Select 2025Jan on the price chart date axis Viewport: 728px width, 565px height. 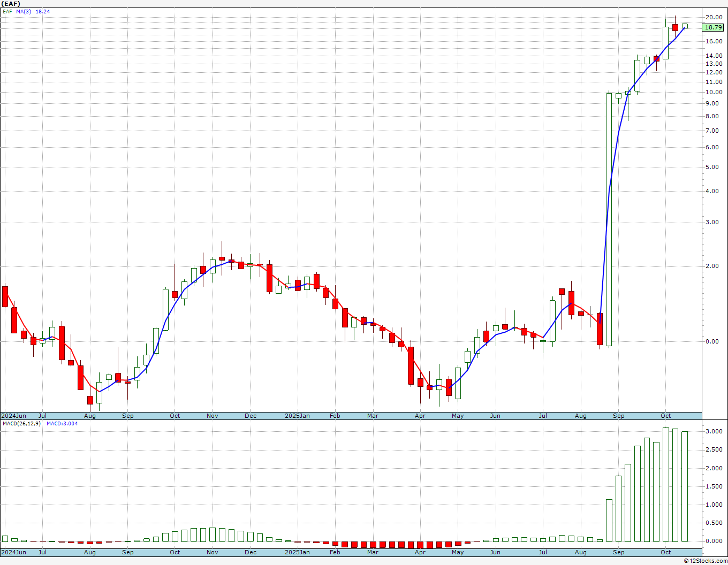(297, 416)
